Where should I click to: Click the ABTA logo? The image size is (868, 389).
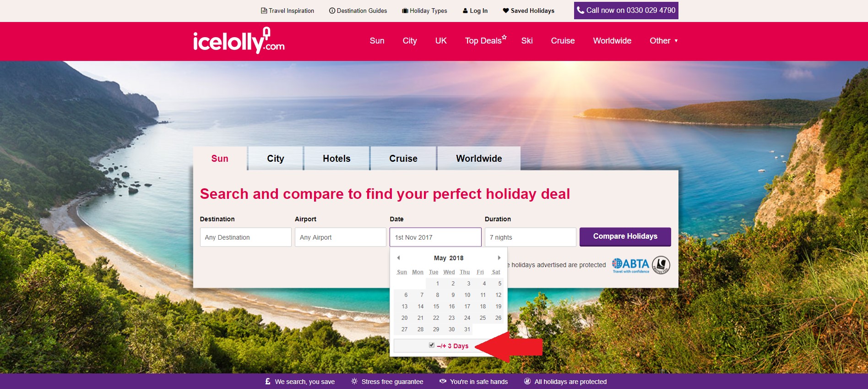(630, 265)
